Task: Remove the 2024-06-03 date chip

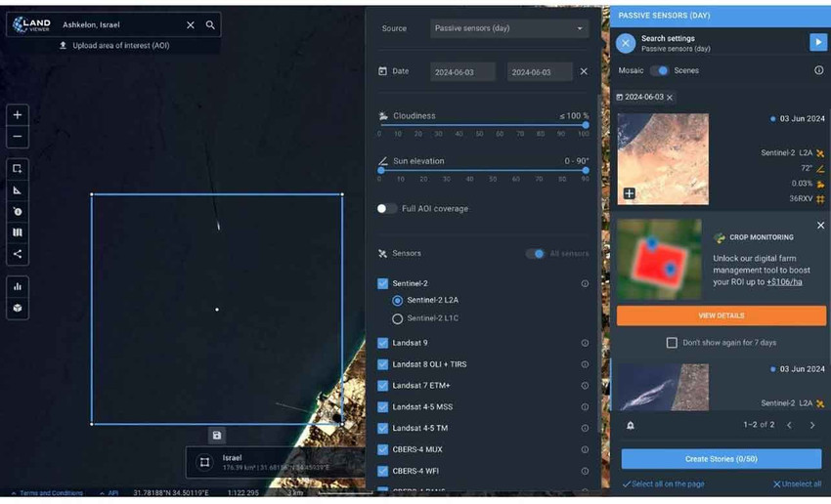Action: pos(670,98)
